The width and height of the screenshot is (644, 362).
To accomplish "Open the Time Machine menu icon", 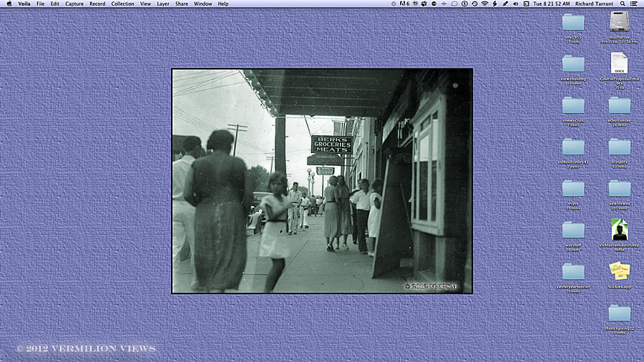I will click(x=474, y=4).
